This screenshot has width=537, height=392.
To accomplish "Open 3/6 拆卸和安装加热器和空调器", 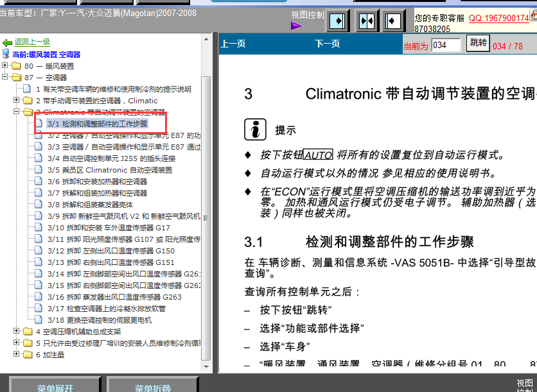I will point(97,182).
